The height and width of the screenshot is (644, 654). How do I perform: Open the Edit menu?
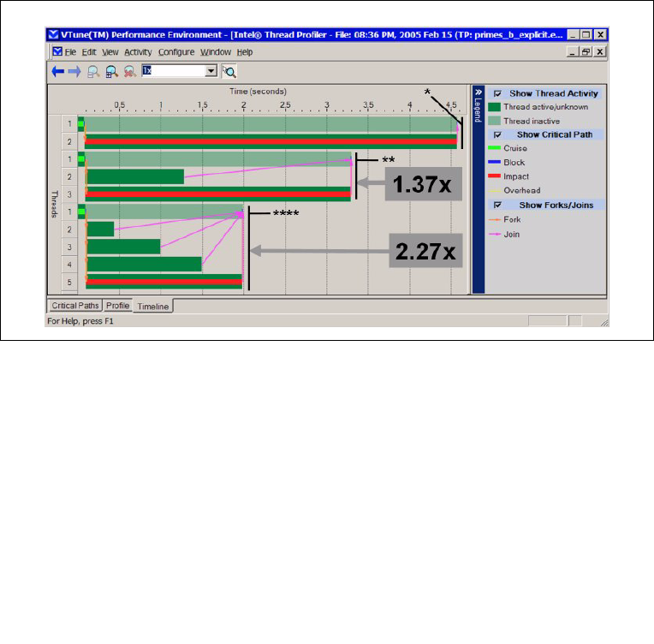click(x=89, y=52)
